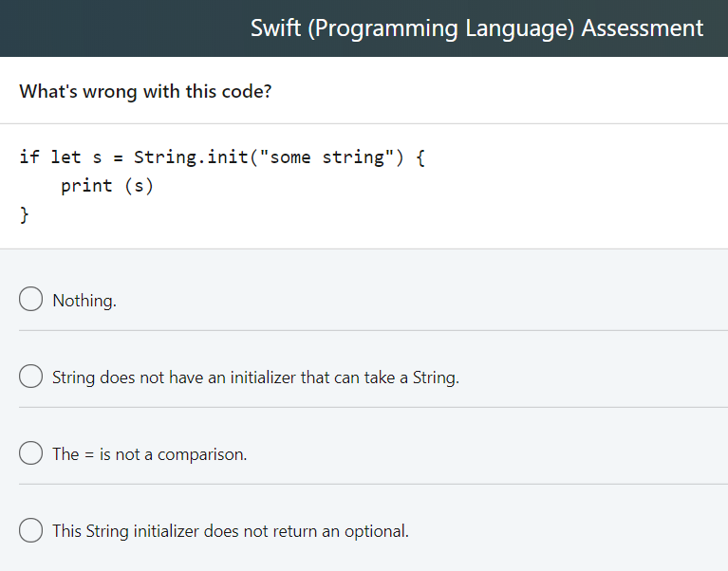Select "The = is not a comparison" radio
The width and height of the screenshot is (728, 571).
pos(30,452)
